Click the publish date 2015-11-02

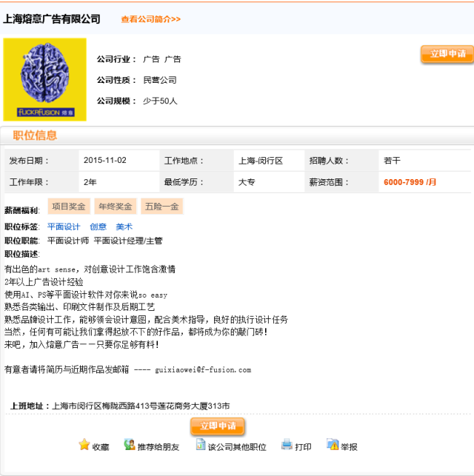(x=105, y=161)
